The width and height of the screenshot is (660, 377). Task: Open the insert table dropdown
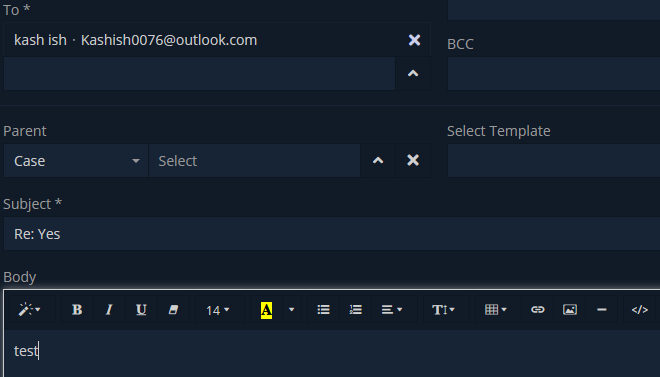click(x=496, y=310)
